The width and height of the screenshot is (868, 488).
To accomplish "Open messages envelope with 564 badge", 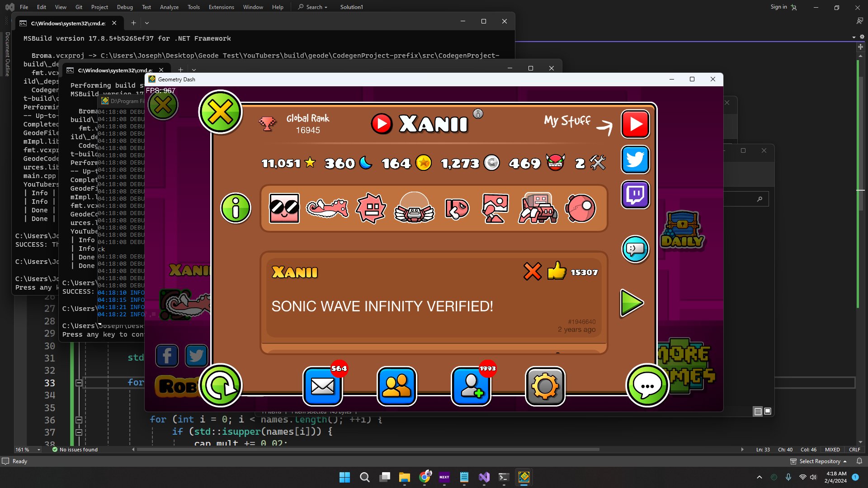I will point(322,386).
